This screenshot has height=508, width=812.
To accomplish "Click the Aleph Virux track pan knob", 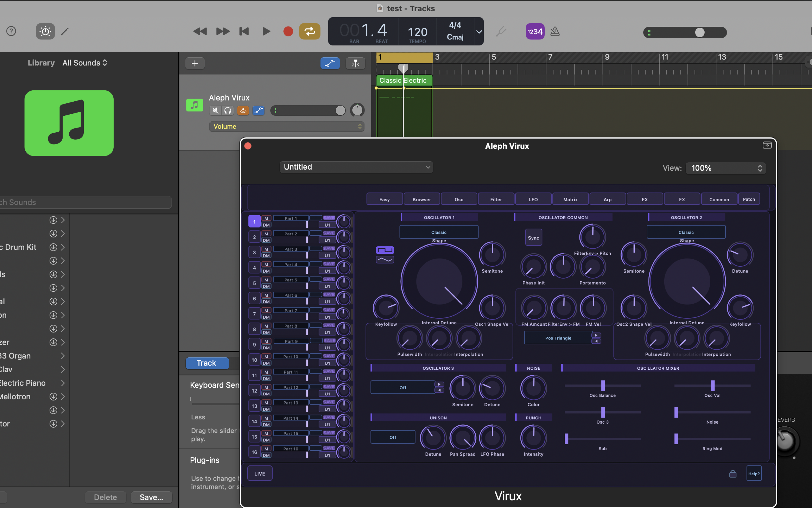I will click(x=357, y=110).
